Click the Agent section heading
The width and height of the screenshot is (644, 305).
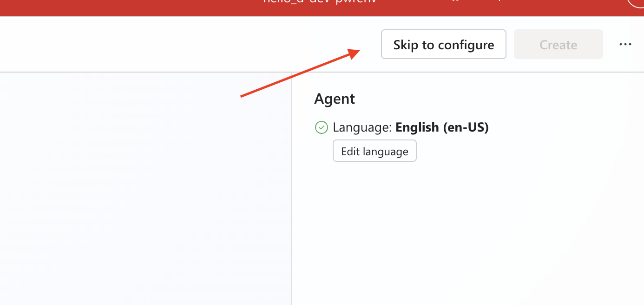click(x=335, y=99)
